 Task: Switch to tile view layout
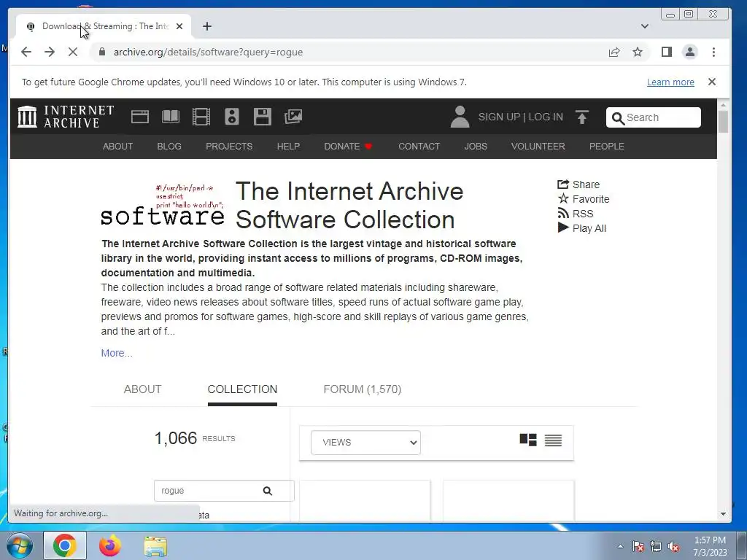[x=528, y=440]
